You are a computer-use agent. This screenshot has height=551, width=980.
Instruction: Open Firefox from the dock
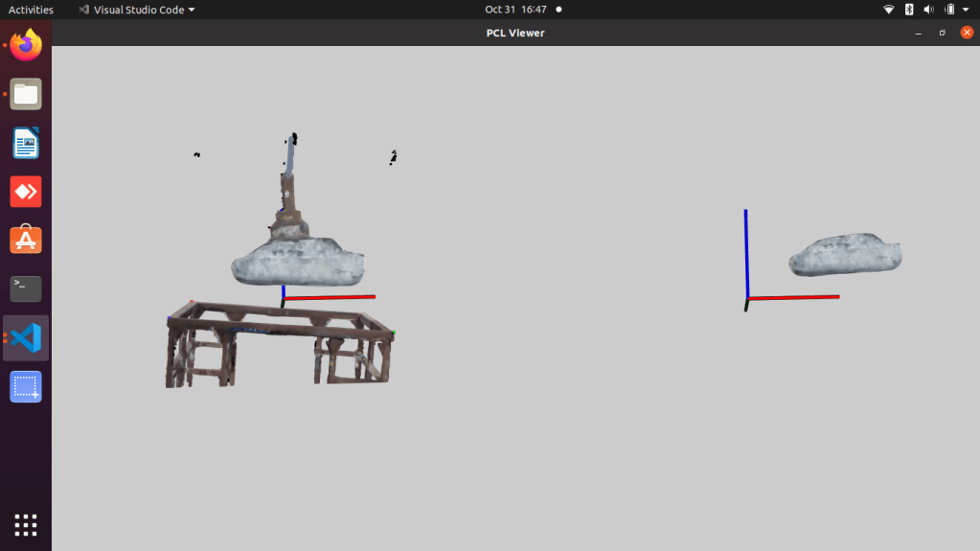tap(26, 45)
